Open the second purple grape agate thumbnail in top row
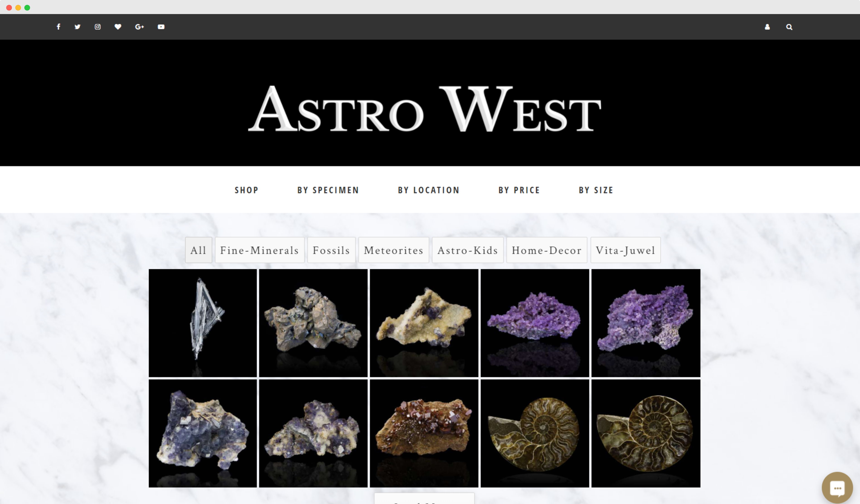This screenshot has height=504, width=860. [646, 323]
